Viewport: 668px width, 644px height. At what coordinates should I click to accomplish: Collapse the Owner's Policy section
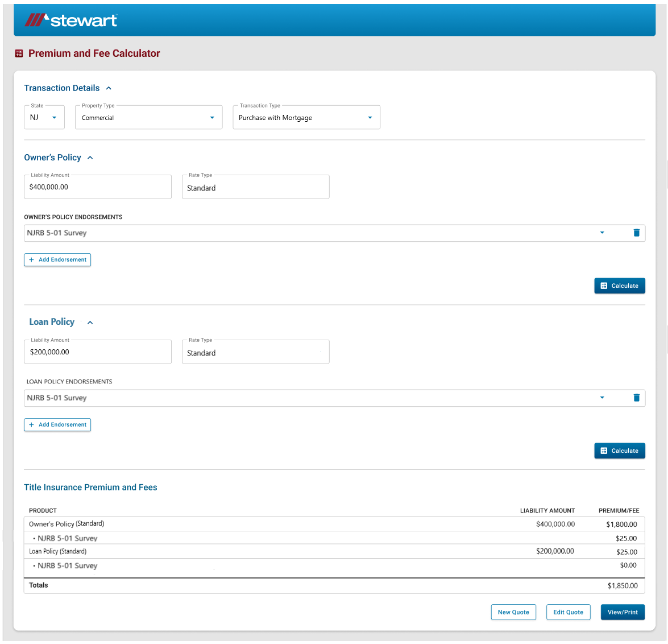pyautogui.click(x=90, y=158)
